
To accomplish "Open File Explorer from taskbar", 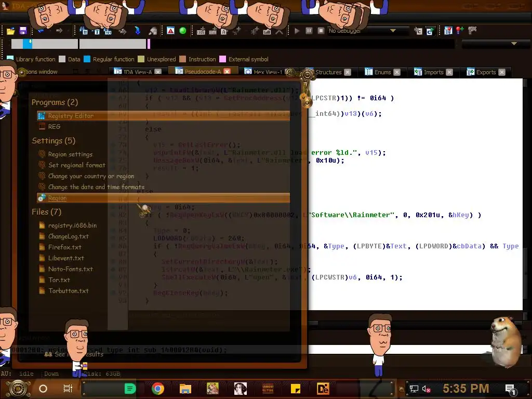I will tap(185, 389).
